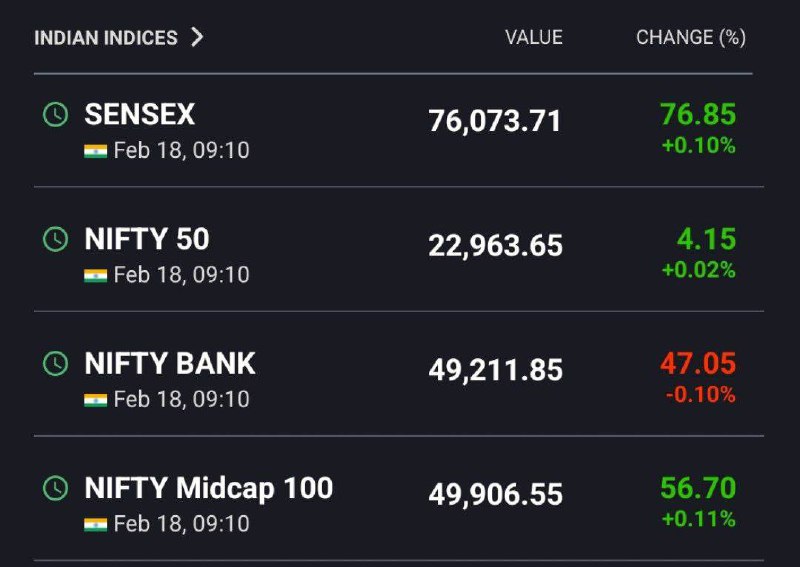This screenshot has width=800, height=567.
Task: Open NIFTY Midcap 100 index name
Action: [209, 488]
